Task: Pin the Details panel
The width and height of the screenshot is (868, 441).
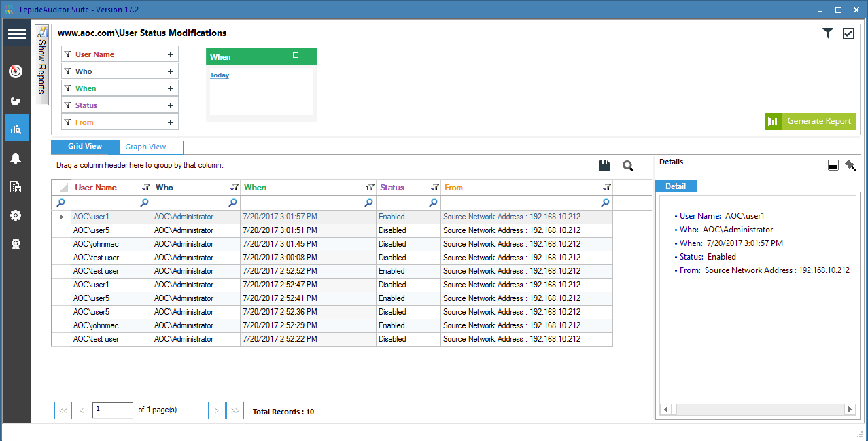Action: [850, 165]
